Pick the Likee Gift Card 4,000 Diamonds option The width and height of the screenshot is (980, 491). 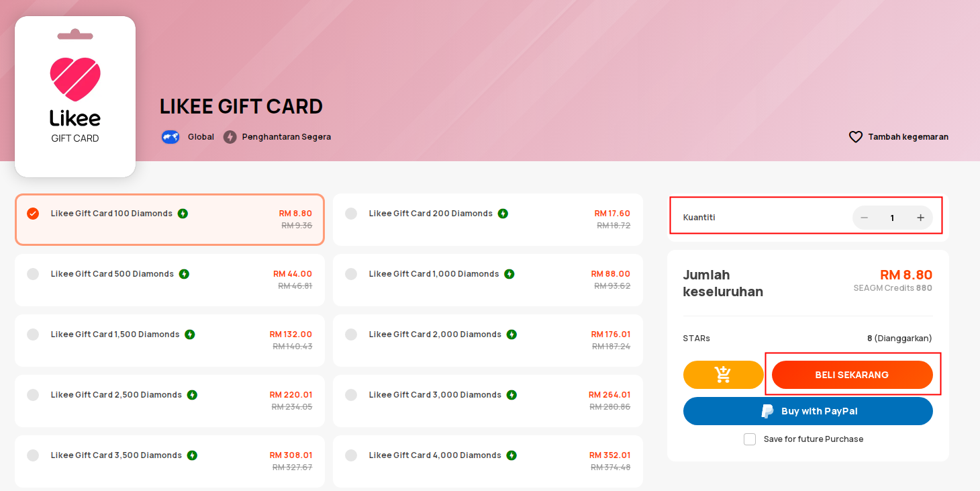point(488,461)
